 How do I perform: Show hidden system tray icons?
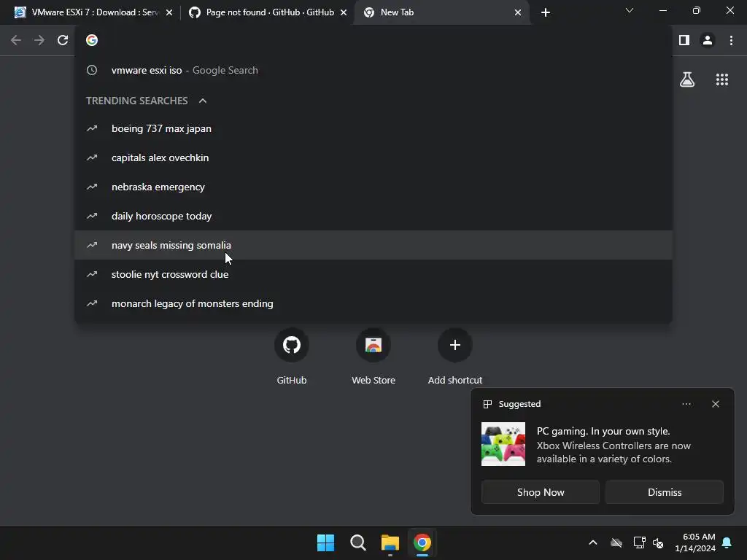point(592,542)
